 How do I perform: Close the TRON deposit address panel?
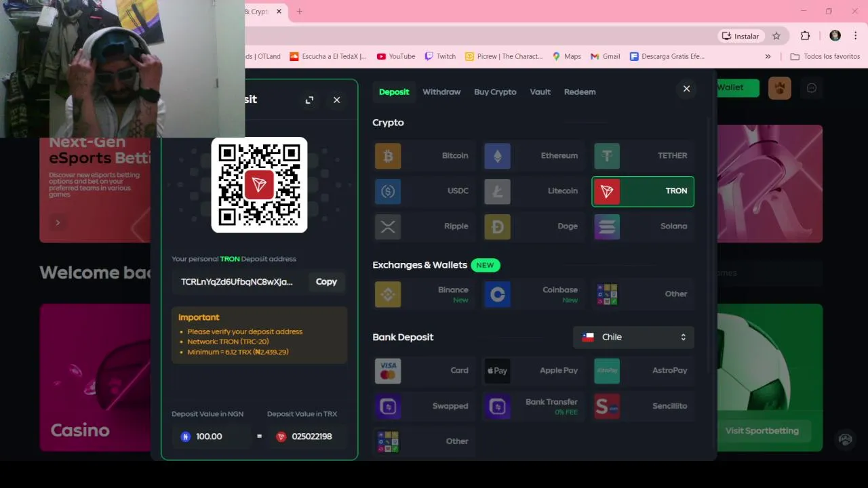pos(337,100)
